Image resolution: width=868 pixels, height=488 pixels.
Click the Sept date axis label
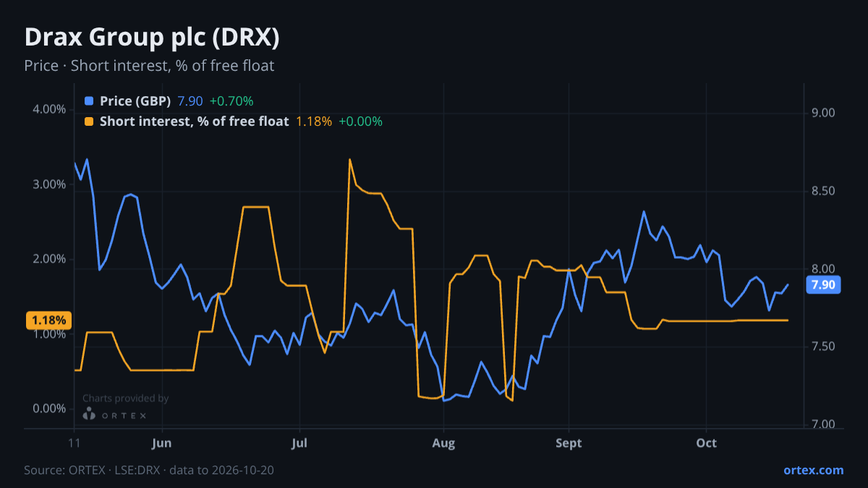(569, 442)
